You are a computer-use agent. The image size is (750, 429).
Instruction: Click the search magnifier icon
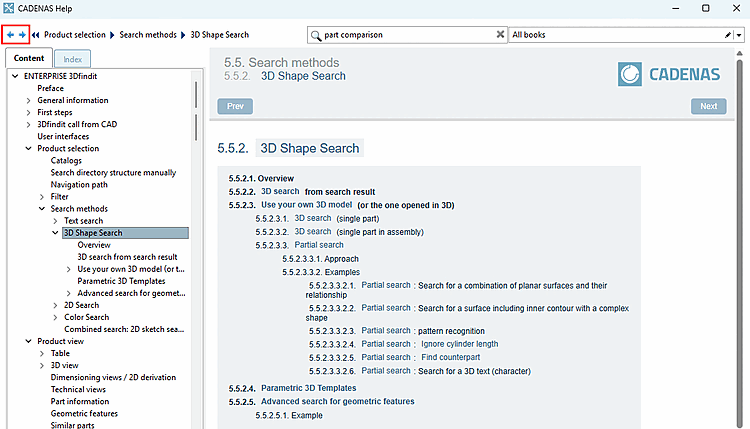click(x=316, y=35)
